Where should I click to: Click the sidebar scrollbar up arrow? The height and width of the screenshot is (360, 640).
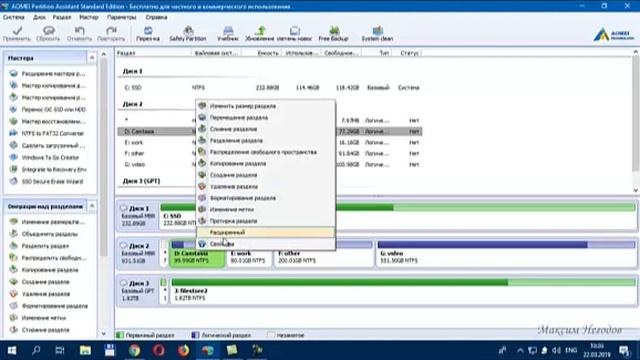(104, 54)
